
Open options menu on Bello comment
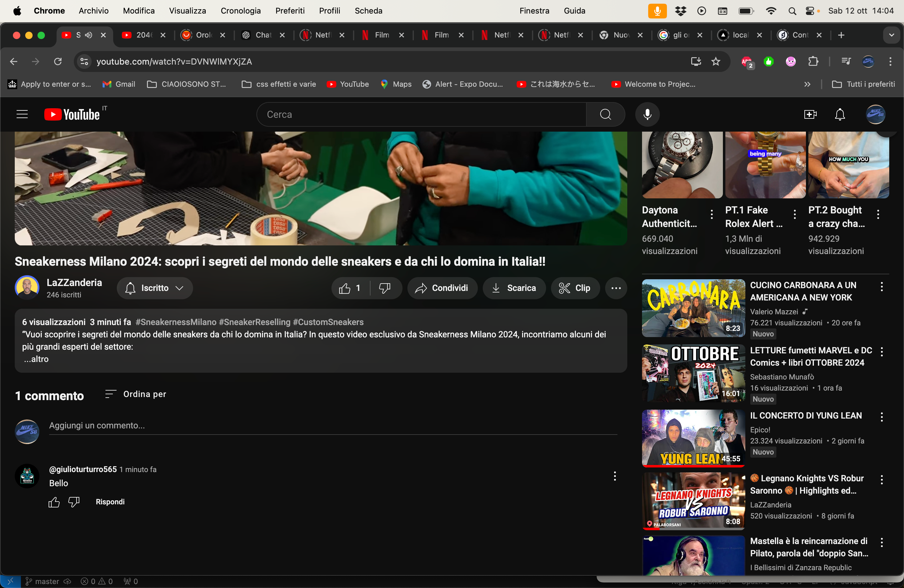click(x=615, y=476)
